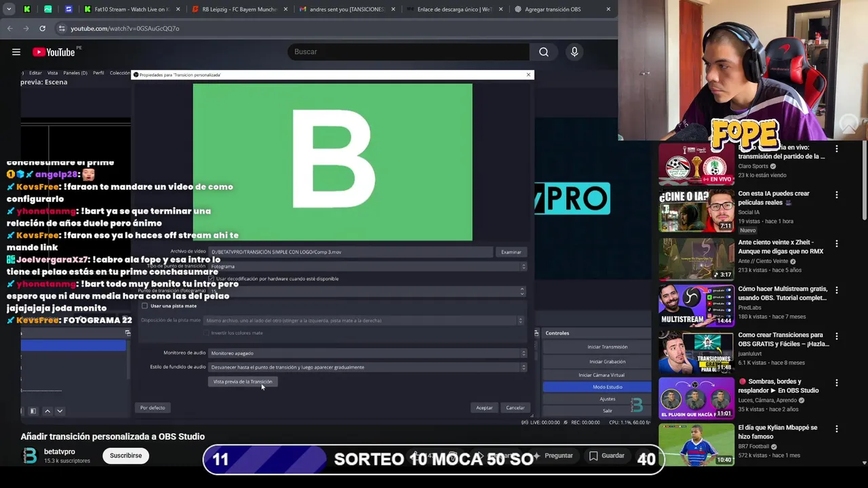
Task: Click Aceptar in the properties dialog
Action: (484, 408)
